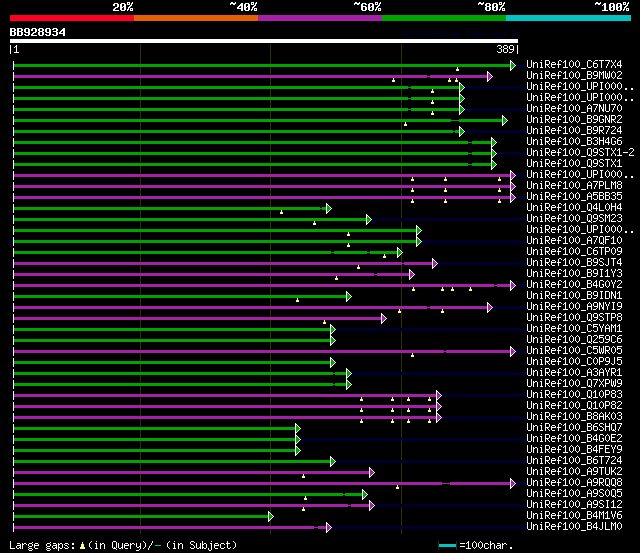The width and height of the screenshot is (640, 553).
Task: Click the UniRef100_A5BB35 label
Action: coord(574,197)
